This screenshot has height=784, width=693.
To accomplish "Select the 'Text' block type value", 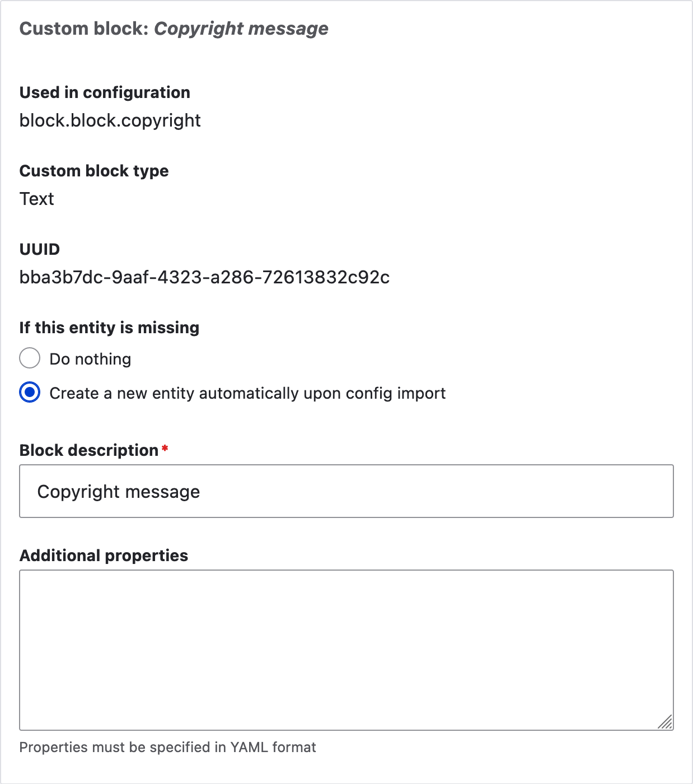I will pyautogui.click(x=36, y=198).
